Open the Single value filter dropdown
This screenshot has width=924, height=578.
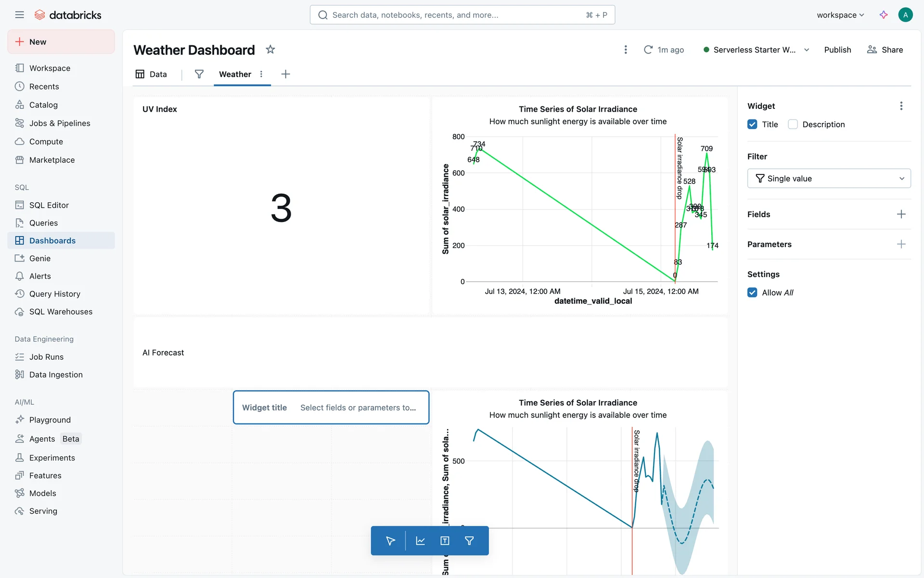click(829, 178)
